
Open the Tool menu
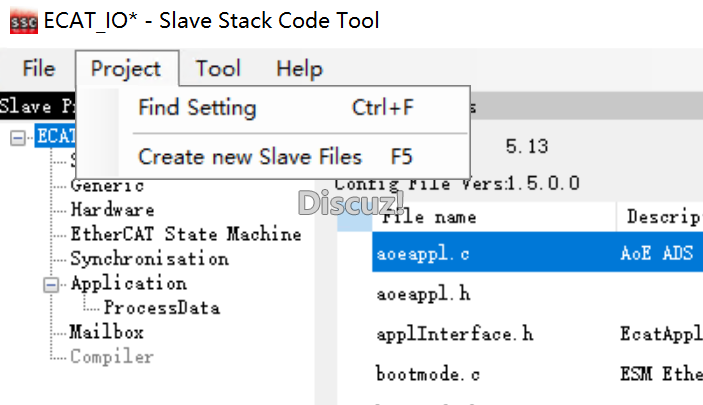218,69
